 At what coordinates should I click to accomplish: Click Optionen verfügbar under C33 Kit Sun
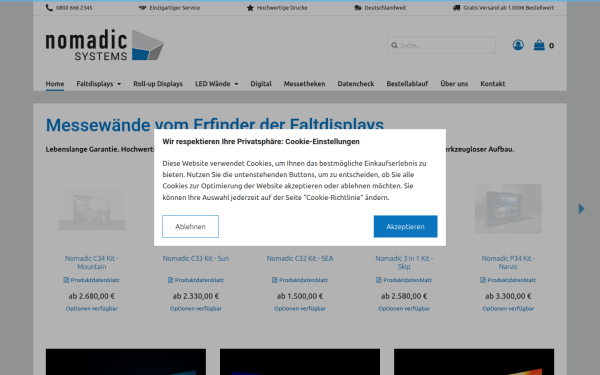(x=196, y=308)
